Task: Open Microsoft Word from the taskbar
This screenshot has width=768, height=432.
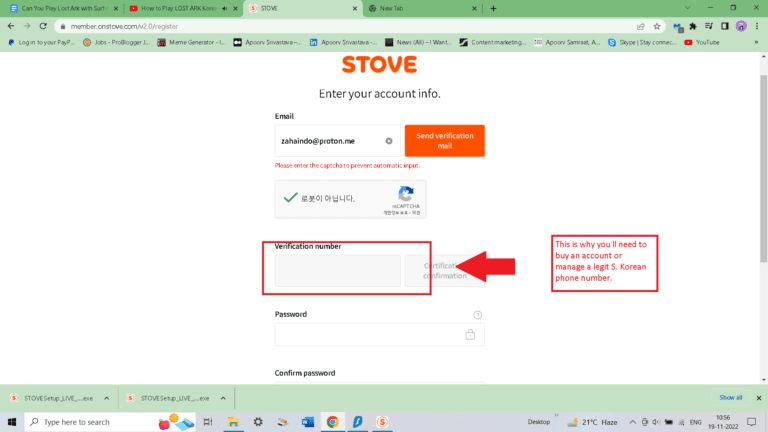Action: tap(308, 422)
